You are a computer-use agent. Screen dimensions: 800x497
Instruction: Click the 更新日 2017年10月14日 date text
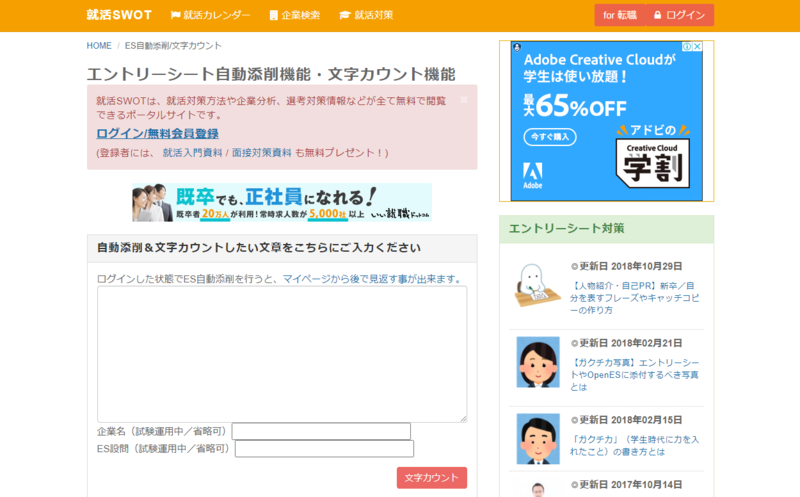point(627,485)
